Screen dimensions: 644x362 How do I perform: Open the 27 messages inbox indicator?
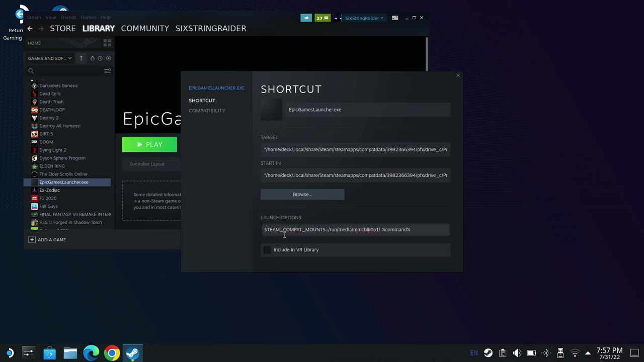[x=322, y=18]
